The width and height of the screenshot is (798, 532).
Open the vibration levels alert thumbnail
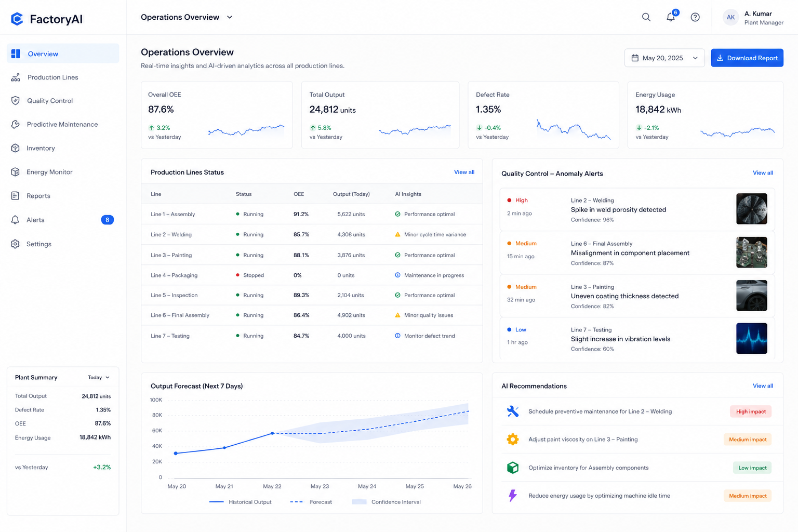click(752, 338)
